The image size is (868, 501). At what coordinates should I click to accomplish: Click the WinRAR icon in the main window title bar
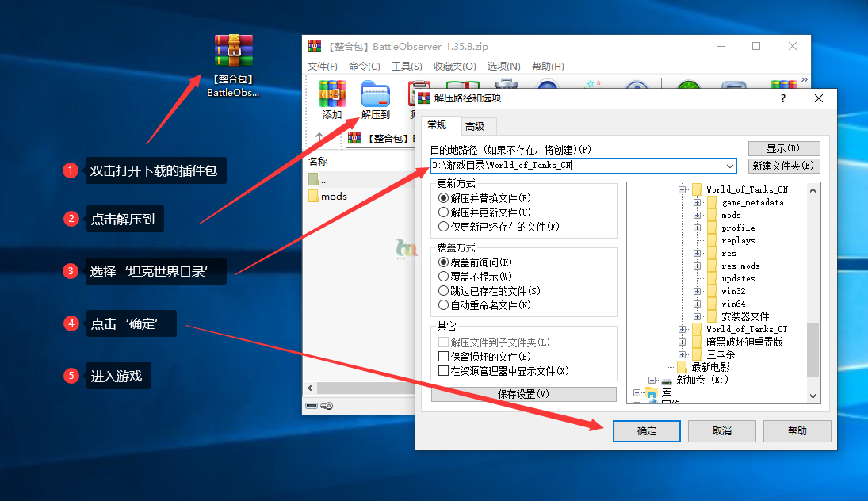pyautogui.click(x=315, y=46)
